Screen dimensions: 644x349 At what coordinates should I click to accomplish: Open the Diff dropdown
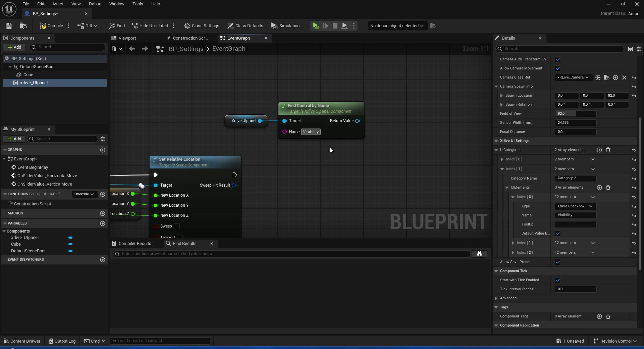click(87, 26)
